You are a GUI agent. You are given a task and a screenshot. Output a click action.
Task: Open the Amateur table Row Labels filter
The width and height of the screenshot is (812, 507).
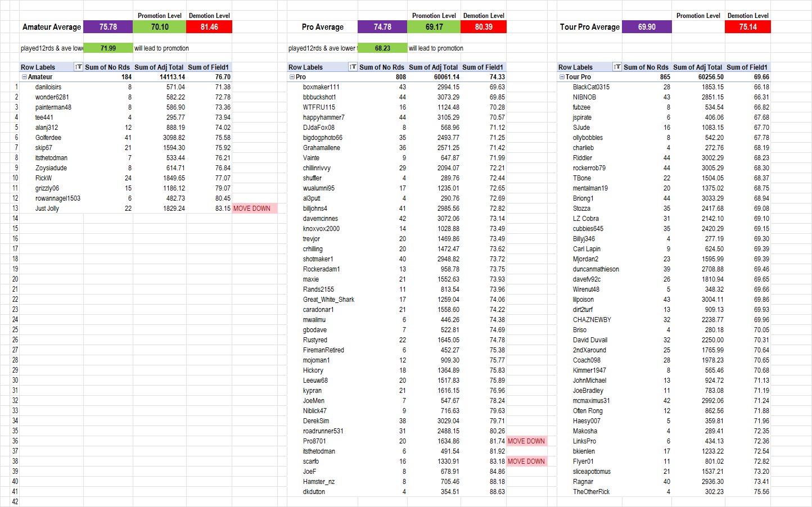click(x=78, y=67)
